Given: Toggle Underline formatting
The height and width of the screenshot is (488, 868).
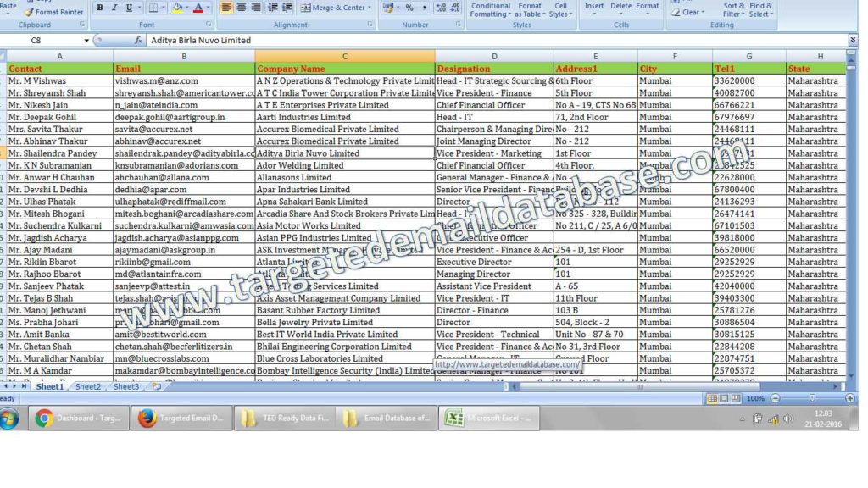Looking at the screenshot, I should click(x=129, y=8).
